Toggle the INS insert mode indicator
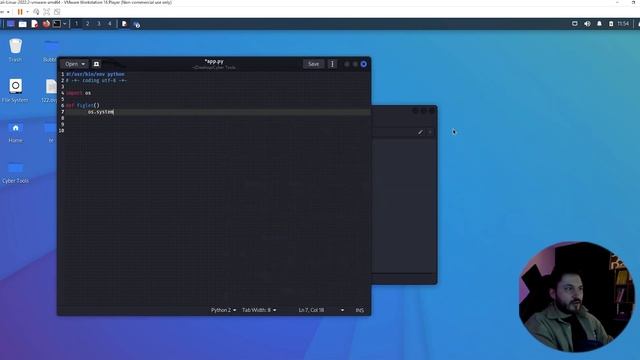 360,310
